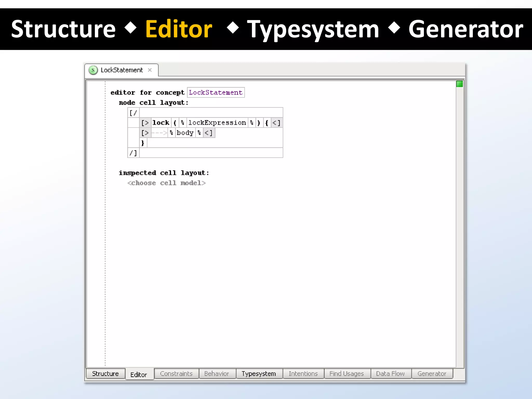
Task: Close the LockStatement tab
Action: click(x=150, y=70)
